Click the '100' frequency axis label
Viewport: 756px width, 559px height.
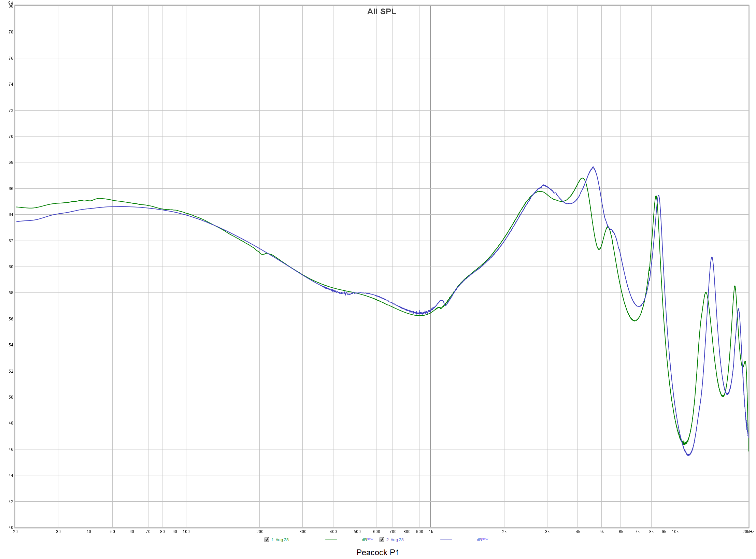186,532
